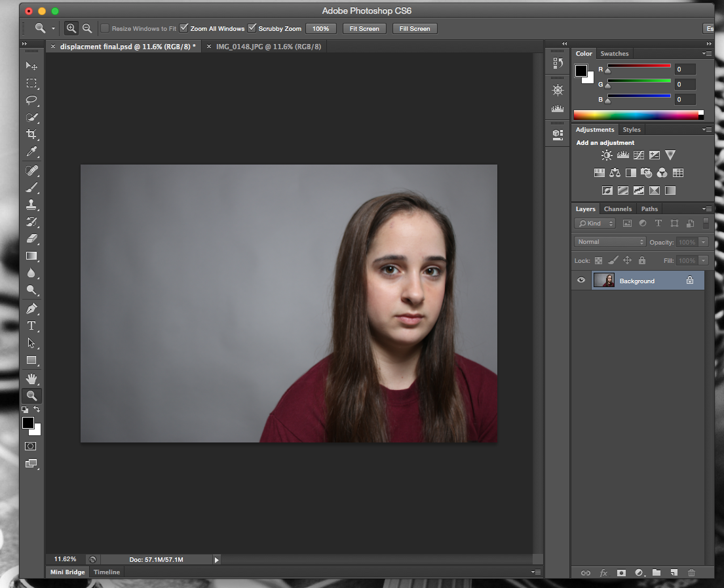724x588 pixels.
Task: Hide the Background layer
Action: [581, 280]
